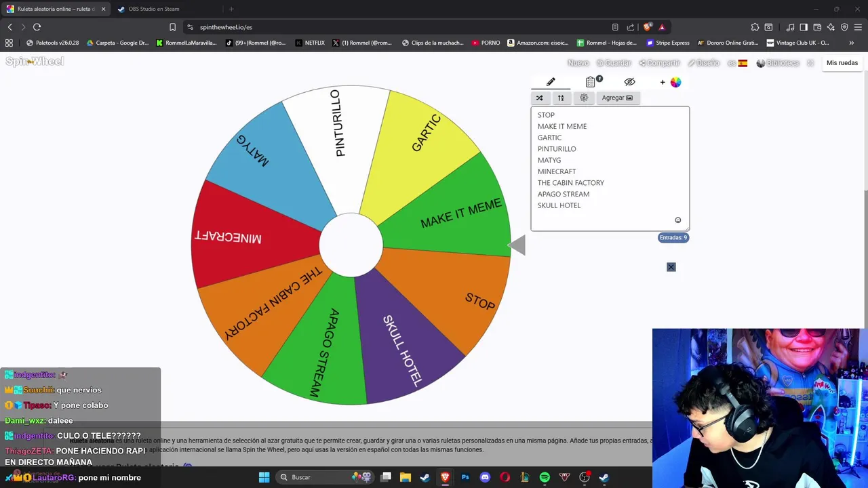The width and height of the screenshot is (868, 488).
Task: Close the ad with X button
Action: [671, 267]
